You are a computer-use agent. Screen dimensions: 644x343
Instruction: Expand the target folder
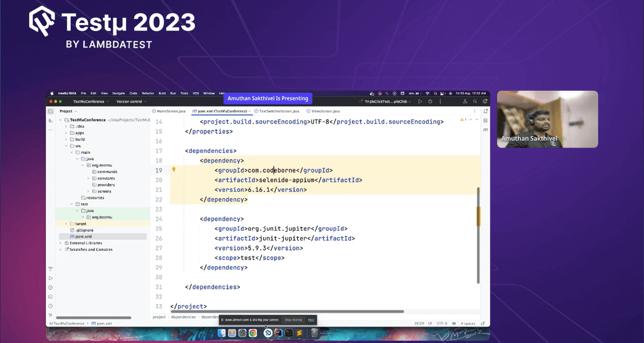[x=66, y=224]
